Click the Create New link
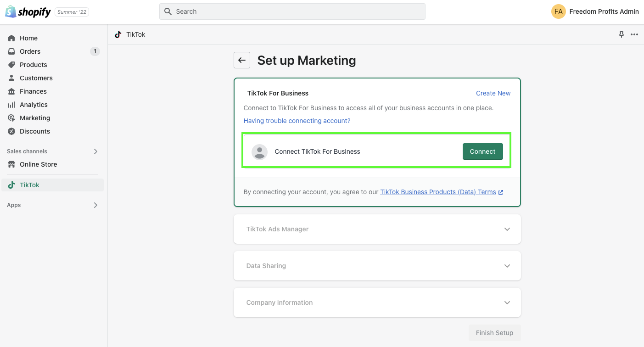Viewport: 644px width, 347px height. 493,93
